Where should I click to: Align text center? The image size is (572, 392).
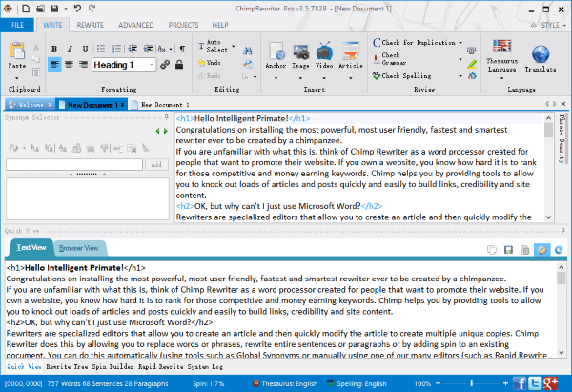[69, 65]
